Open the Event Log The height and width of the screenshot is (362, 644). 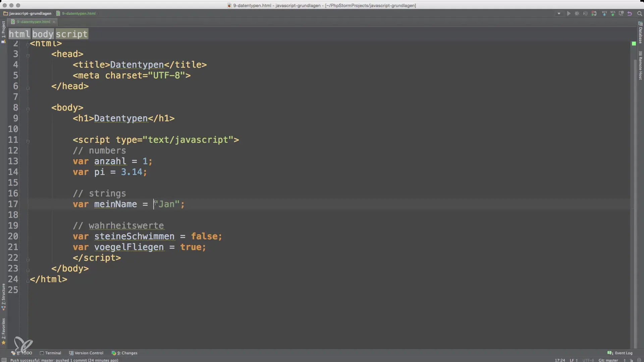[x=620, y=353]
